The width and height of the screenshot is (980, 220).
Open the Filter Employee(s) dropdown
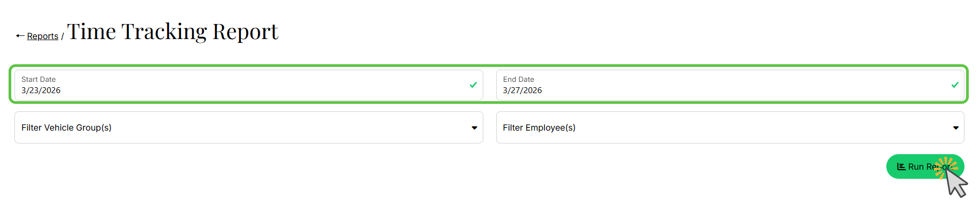(730, 127)
